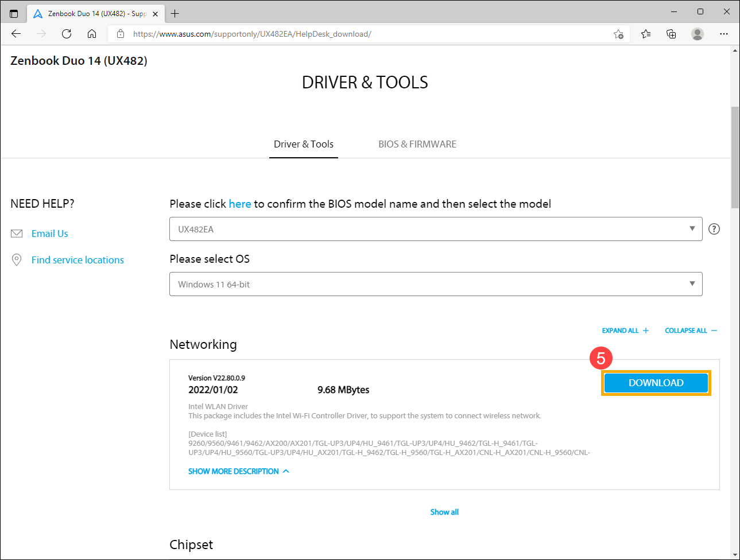
Task: Click the address bar URL
Action: pyautogui.click(x=252, y=34)
